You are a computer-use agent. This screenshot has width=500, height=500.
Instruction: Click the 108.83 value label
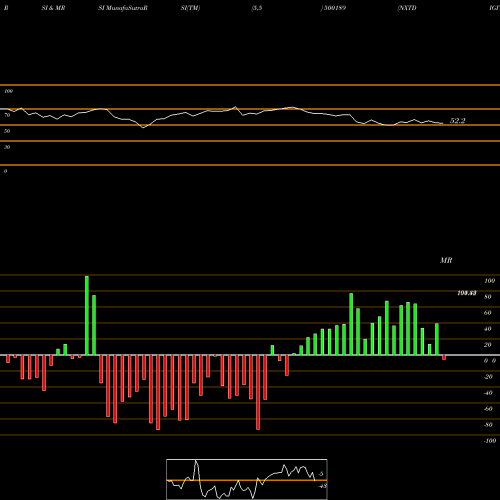[x=467, y=293]
